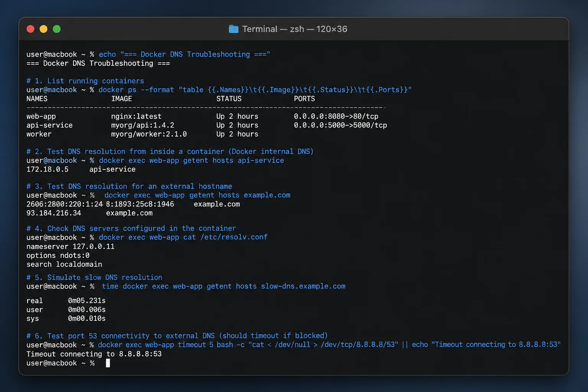Image resolution: width=588 pixels, height=392 pixels.
Task: Click the 'docker ps --format' command line
Action: point(255,90)
